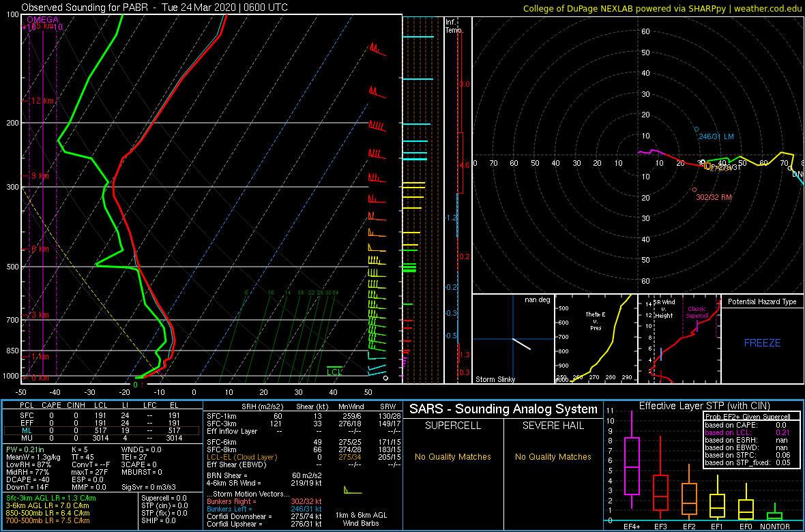
Task: Select the MU parcel row
Action: (x=102, y=439)
